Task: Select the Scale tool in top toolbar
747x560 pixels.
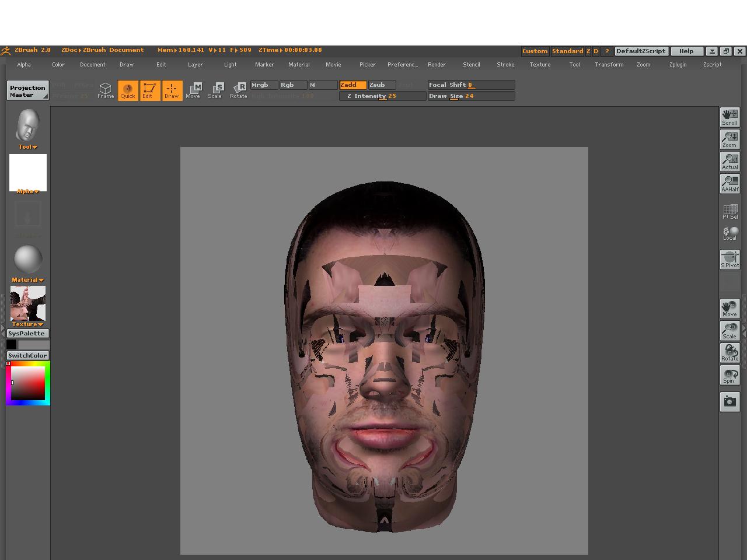Action: tap(215, 90)
